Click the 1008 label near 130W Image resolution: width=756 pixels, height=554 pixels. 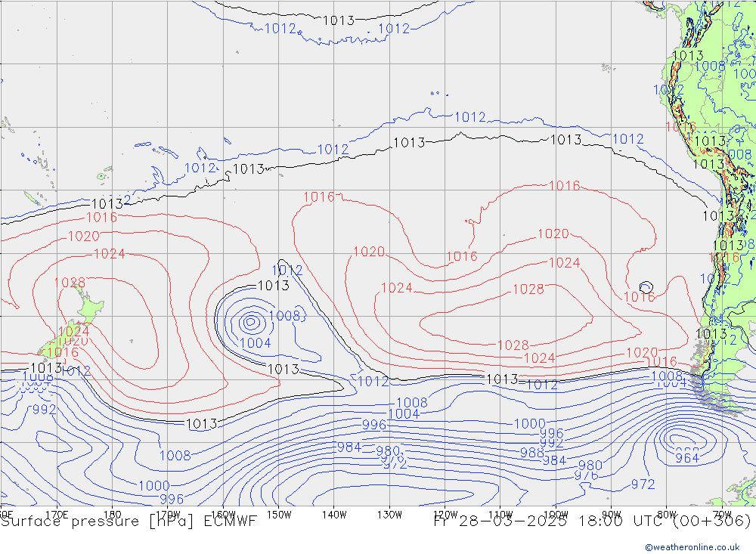(412, 402)
